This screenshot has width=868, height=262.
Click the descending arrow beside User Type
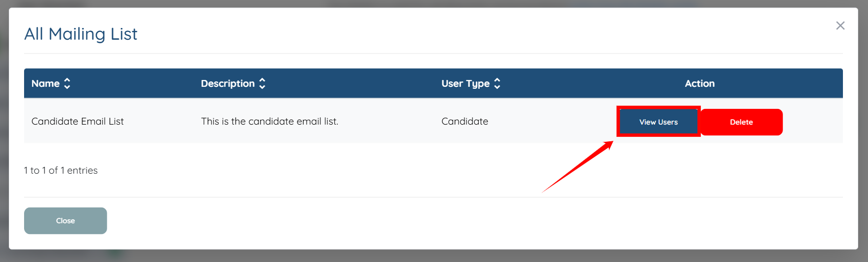click(x=497, y=87)
